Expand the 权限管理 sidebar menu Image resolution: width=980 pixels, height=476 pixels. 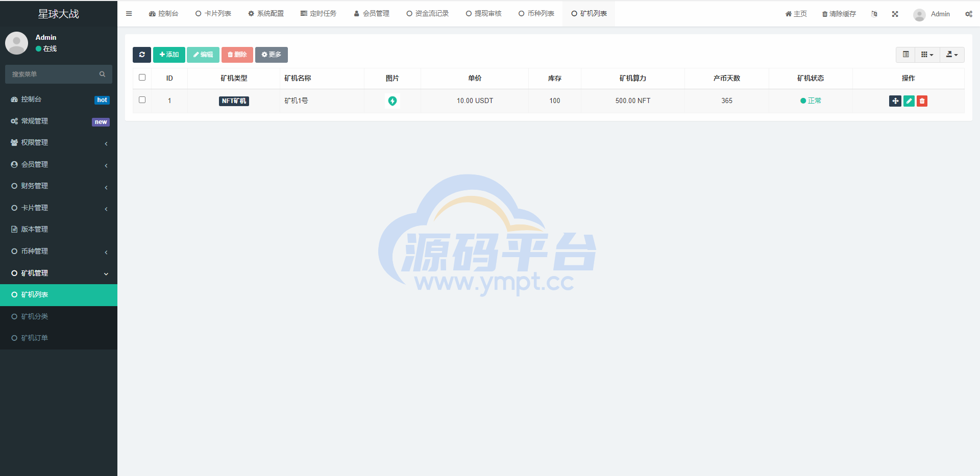point(59,143)
